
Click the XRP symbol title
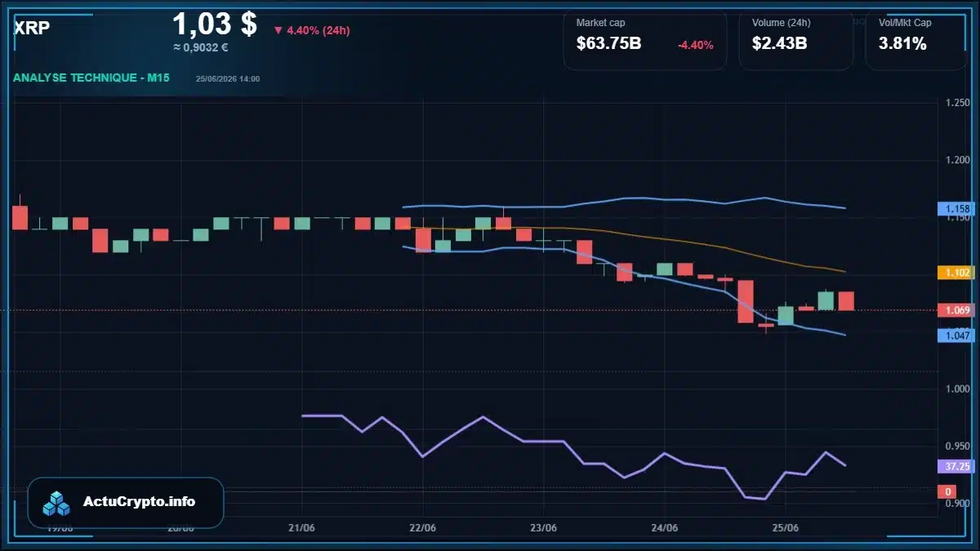[32, 28]
